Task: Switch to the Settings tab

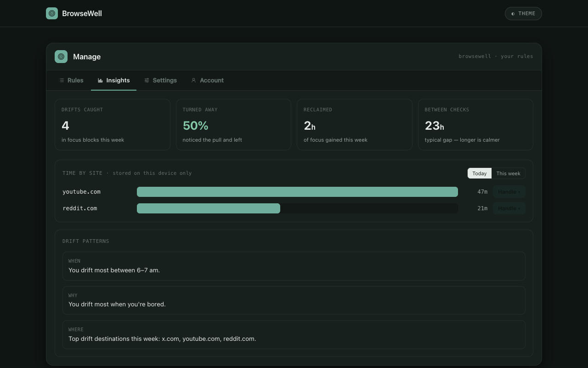Action: (x=160, y=80)
